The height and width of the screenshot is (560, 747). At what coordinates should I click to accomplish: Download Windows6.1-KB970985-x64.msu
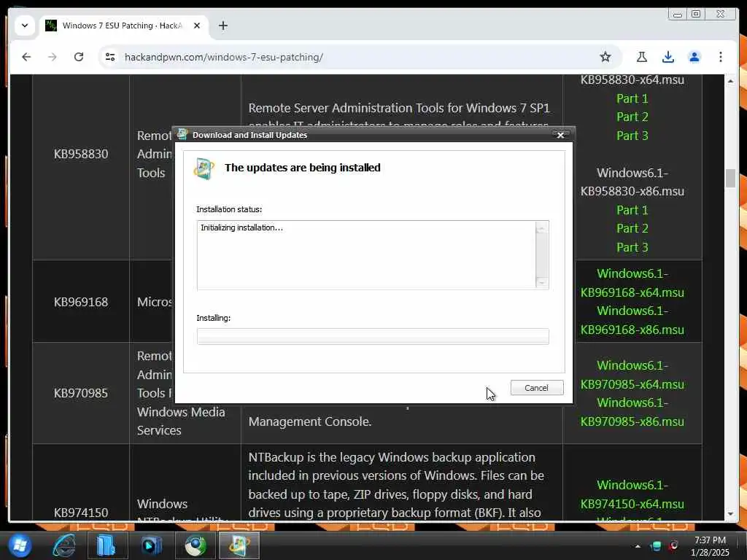coord(632,375)
